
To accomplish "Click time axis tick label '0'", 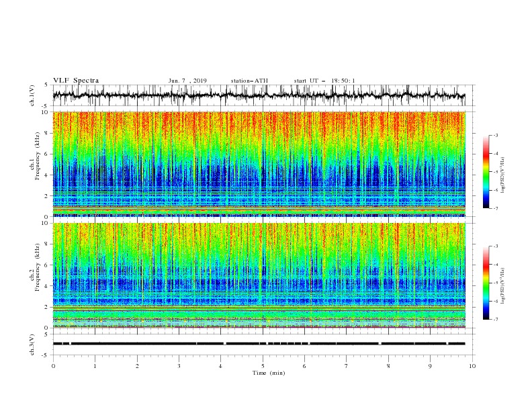I will (53, 366).
